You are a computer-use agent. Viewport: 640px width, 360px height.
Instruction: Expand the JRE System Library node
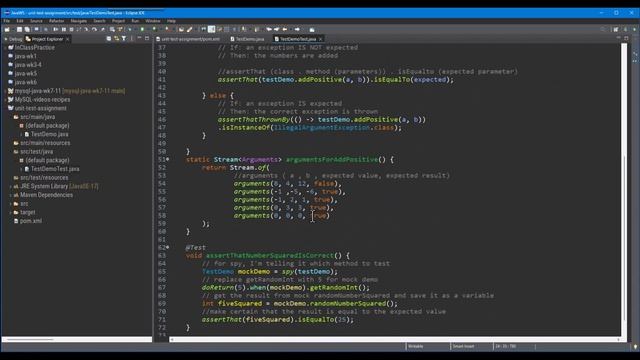click(x=11, y=187)
